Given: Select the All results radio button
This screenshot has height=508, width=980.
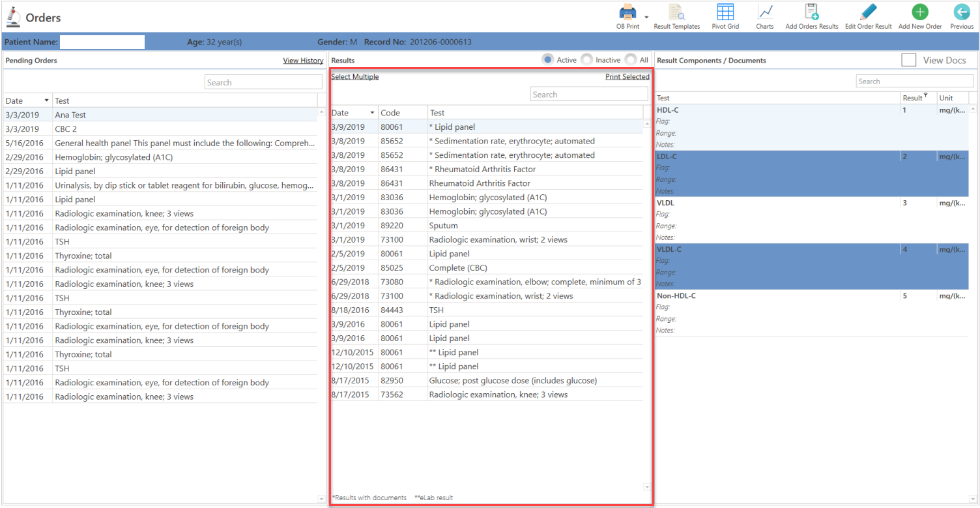Looking at the screenshot, I should click(x=631, y=59).
